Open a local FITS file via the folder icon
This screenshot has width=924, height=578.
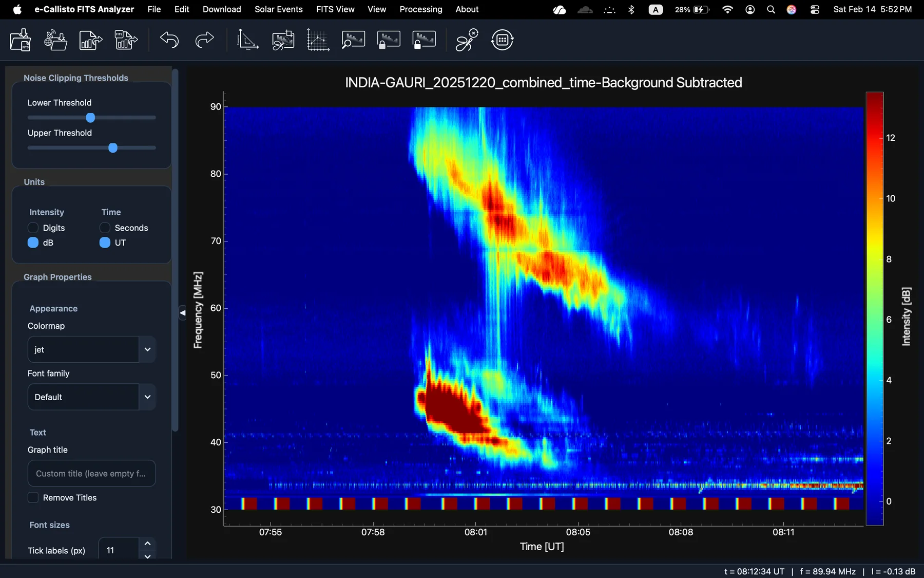[x=21, y=40]
